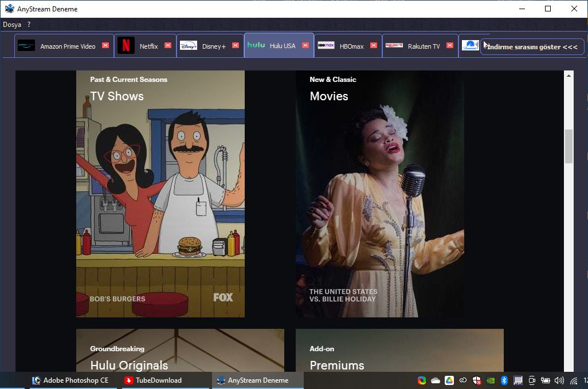The width and height of the screenshot is (588, 389).
Task: Click the Rakuten TV logo icon
Action: click(394, 45)
